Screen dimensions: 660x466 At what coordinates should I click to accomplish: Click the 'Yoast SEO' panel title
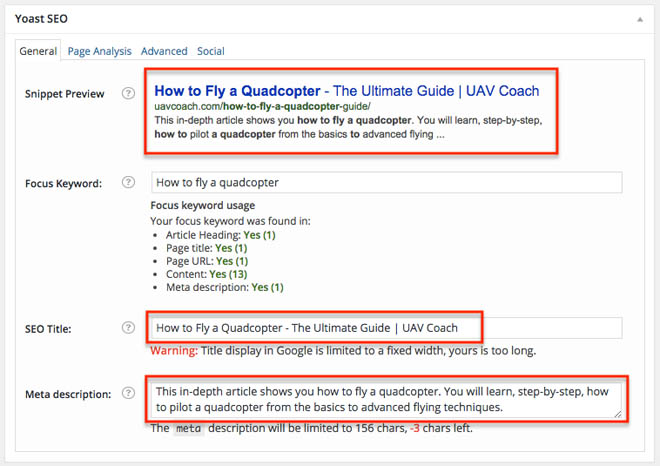(41, 19)
